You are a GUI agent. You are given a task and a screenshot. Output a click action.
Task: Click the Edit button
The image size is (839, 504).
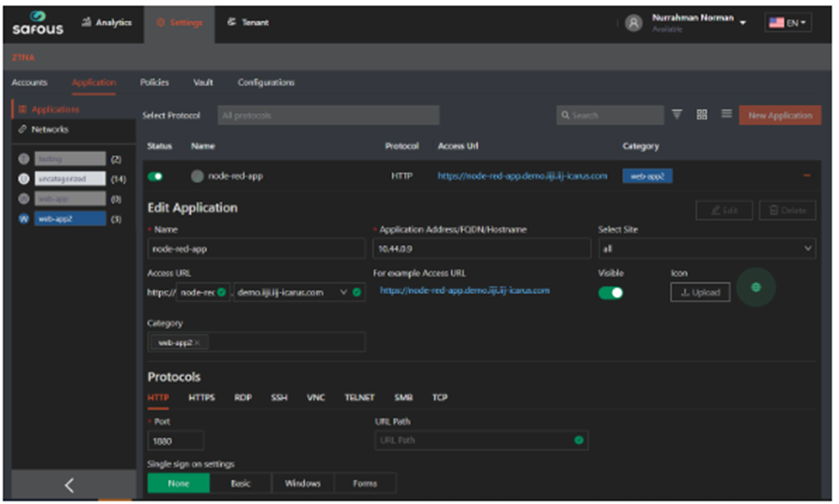(724, 210)
